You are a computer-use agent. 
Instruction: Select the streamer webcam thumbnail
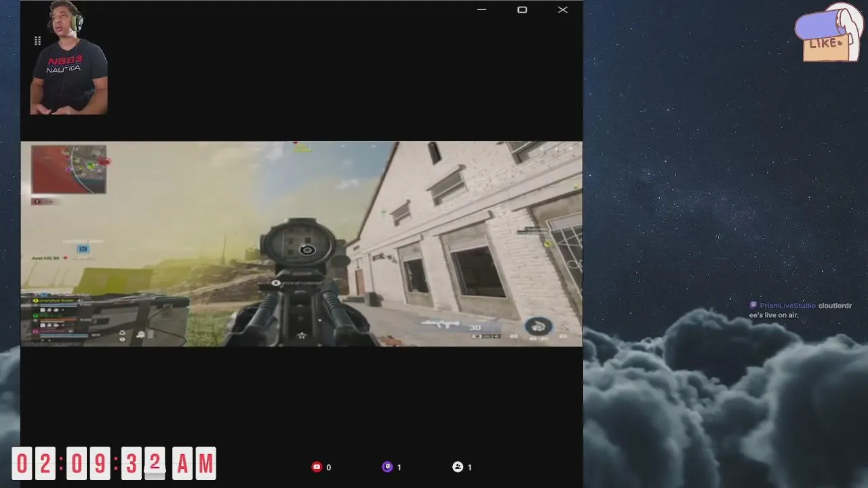click(x=68, y=58)
